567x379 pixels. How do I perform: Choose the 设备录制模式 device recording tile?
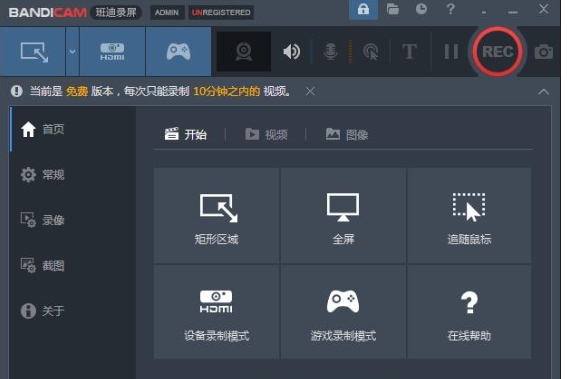[x=217, y=312]
